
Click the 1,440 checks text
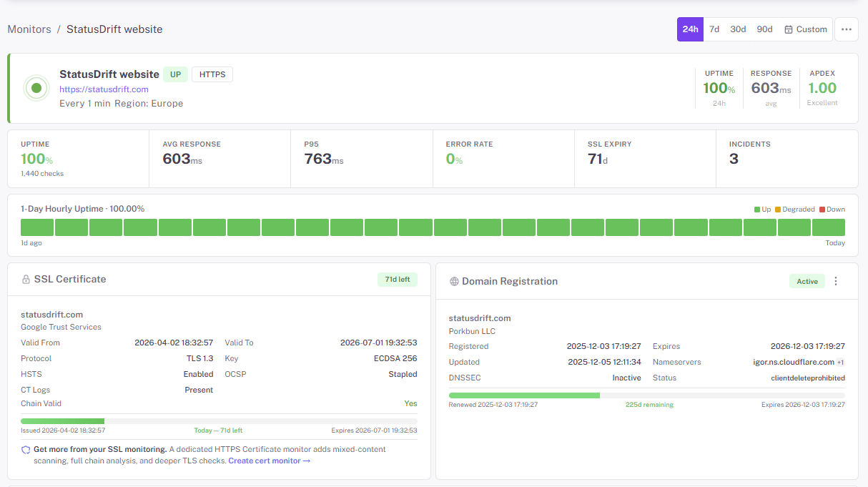point(42,174)
